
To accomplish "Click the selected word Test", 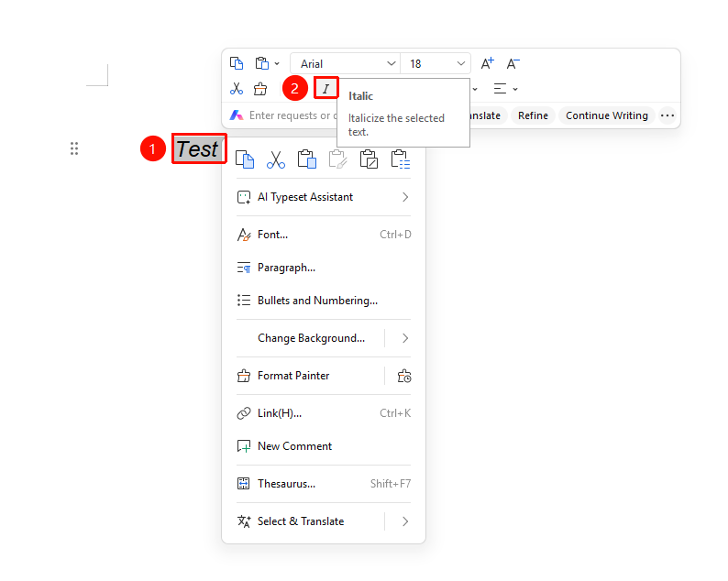I will pyautogui.click(x=198, y=149).
